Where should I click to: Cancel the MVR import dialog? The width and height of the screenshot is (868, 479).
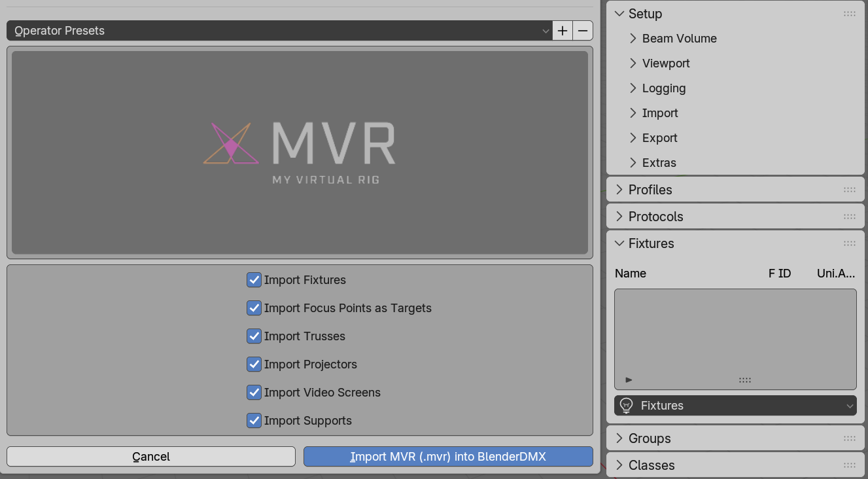pos(151,457)
